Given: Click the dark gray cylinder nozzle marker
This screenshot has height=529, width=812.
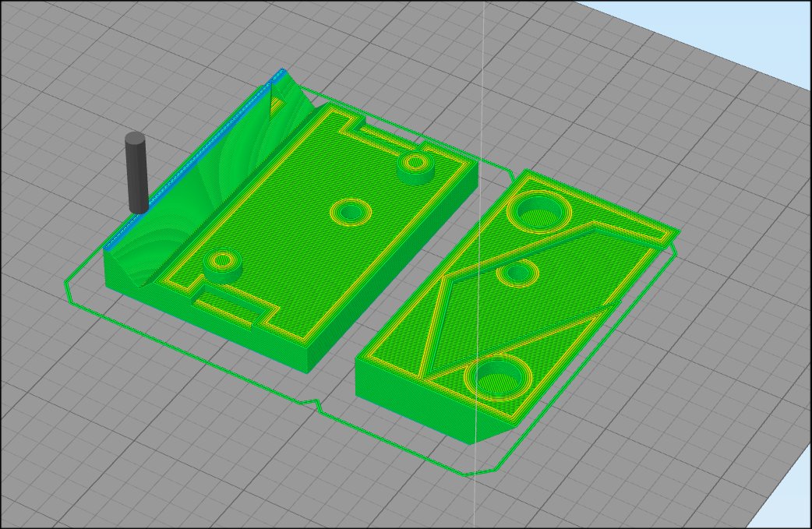Looking at the screenshot, I should click(136, 173).
